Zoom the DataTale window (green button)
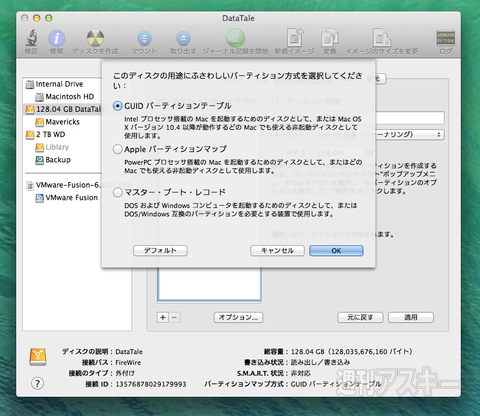480x416 pixels. (x=49, y=18)
